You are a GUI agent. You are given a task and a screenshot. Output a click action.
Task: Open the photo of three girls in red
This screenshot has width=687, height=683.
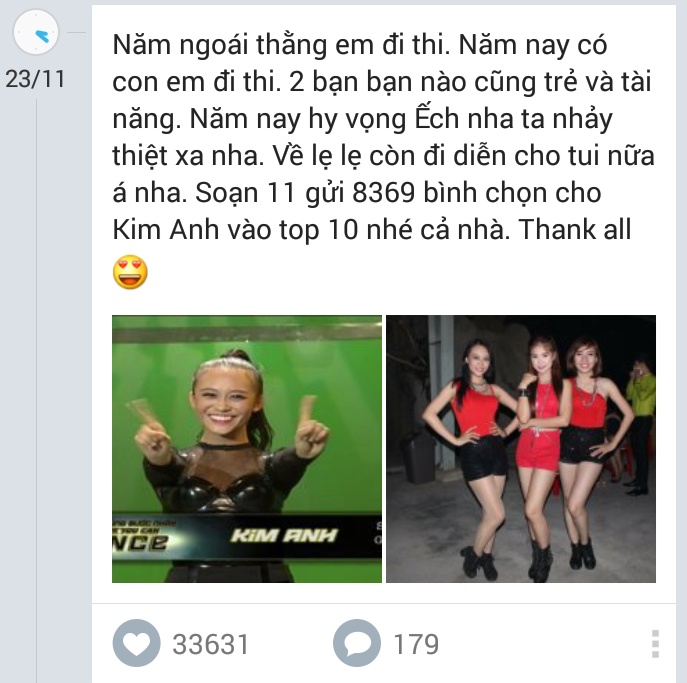pos(521,449)
